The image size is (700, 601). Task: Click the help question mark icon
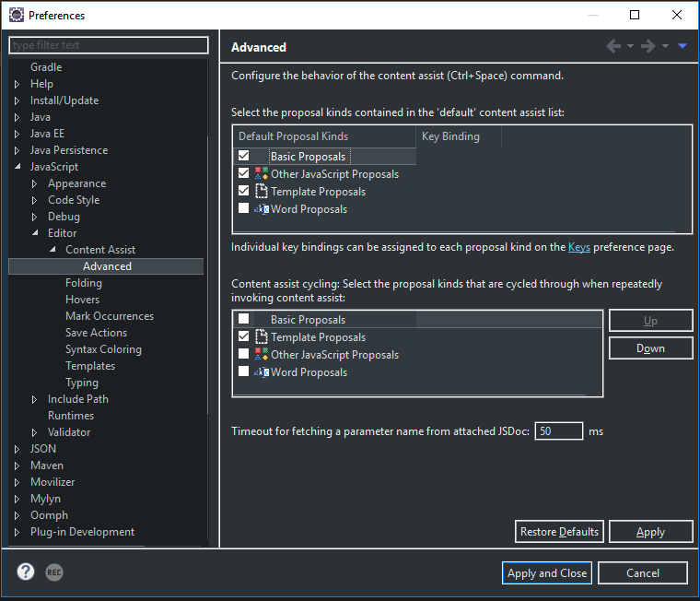[x=26, y=572]
